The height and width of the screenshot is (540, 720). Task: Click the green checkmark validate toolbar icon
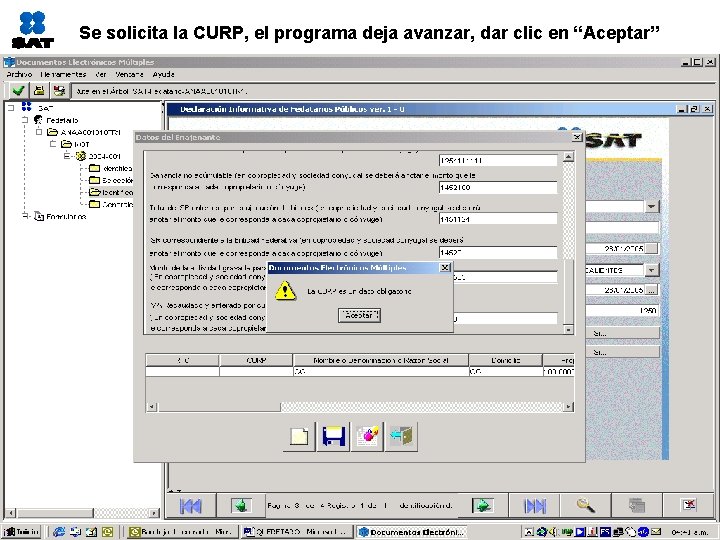pyautogui.click(x=18, y=90)
